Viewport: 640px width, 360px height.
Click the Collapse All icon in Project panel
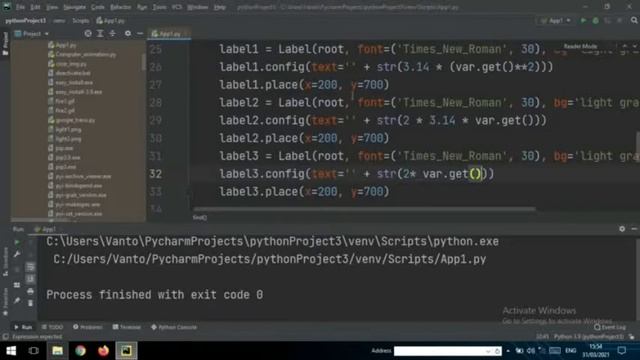coord(112,33)
